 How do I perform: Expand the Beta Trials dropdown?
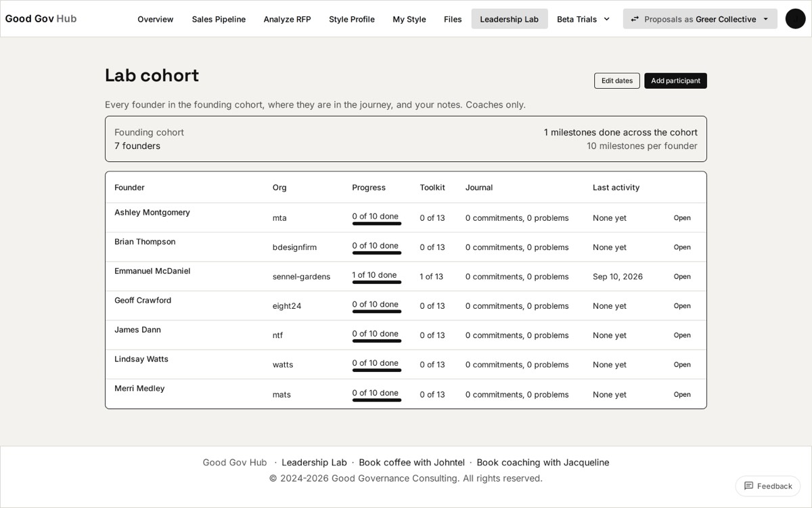583,19
